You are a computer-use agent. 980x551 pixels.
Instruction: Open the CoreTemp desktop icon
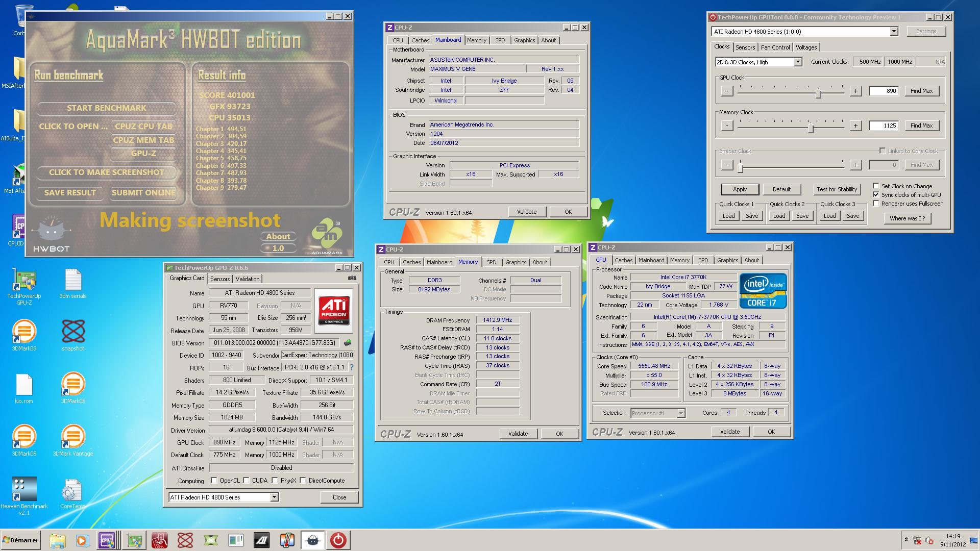coord(72,494)
